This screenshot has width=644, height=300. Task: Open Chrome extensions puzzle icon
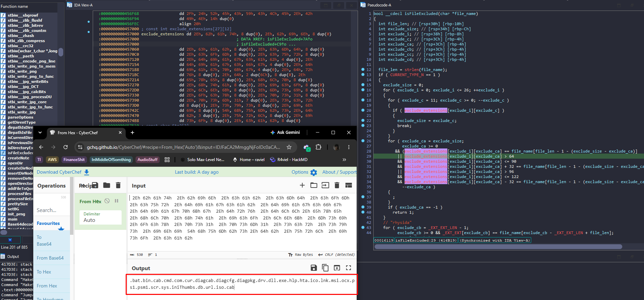coord(318,147)
